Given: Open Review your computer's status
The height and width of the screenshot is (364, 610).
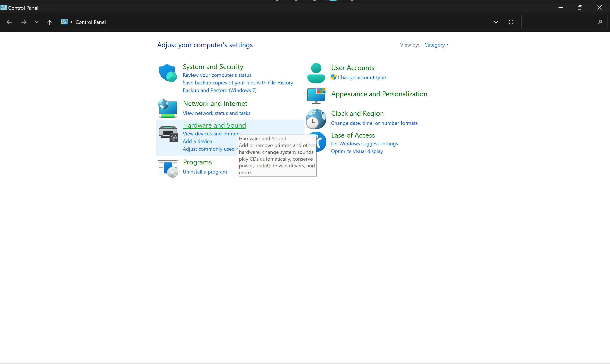Looking at the screenshot, I should point(217,75).
